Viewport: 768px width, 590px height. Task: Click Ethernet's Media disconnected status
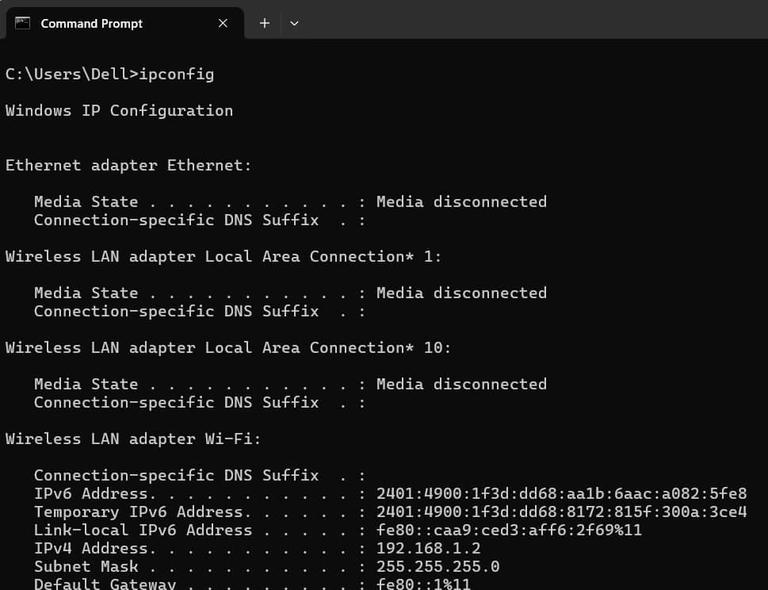[461, 202]
